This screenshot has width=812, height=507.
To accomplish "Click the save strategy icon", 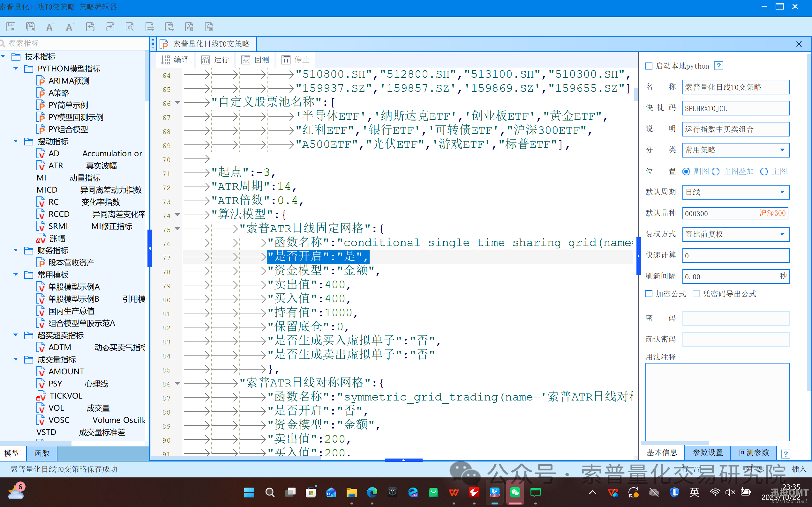I will pos(11,27).
